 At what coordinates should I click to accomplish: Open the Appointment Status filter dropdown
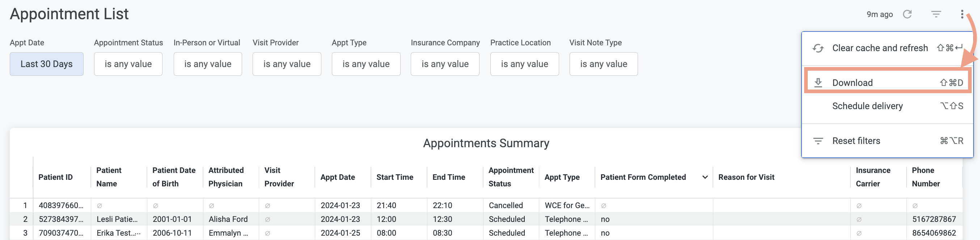tap(128, 63)
